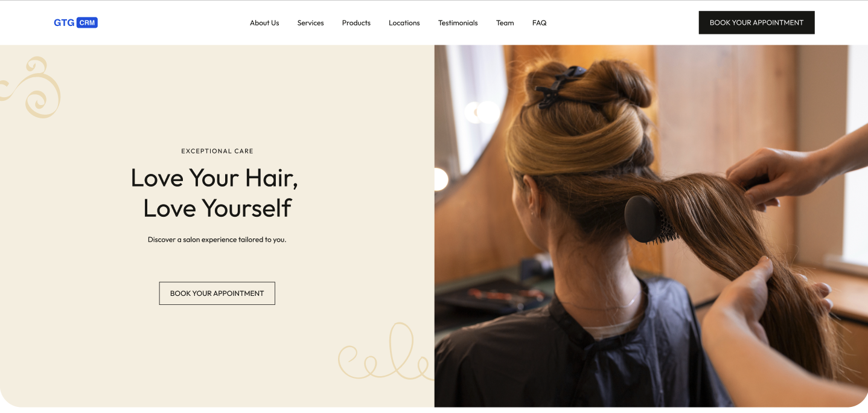
Task: Go to the Services section
Action: click(310, 23)
